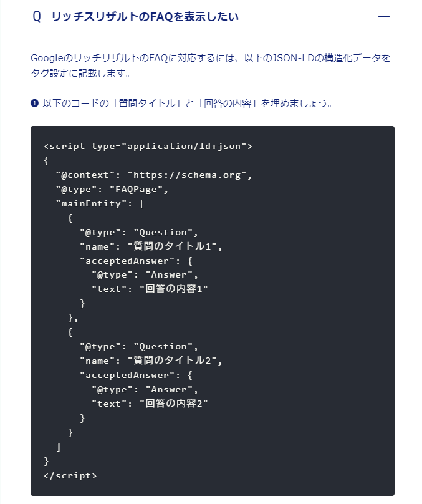Click the second acceptedAnswer code line

(x=136, y=375)
